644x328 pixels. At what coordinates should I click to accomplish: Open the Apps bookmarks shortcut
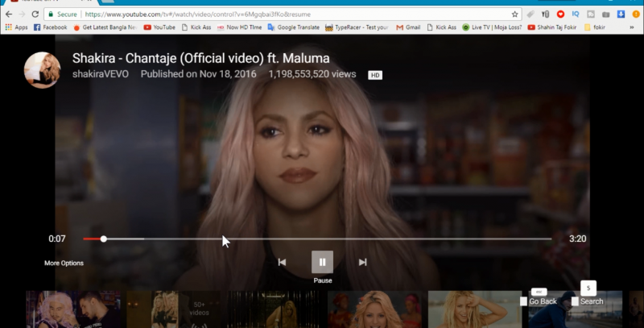16,27
